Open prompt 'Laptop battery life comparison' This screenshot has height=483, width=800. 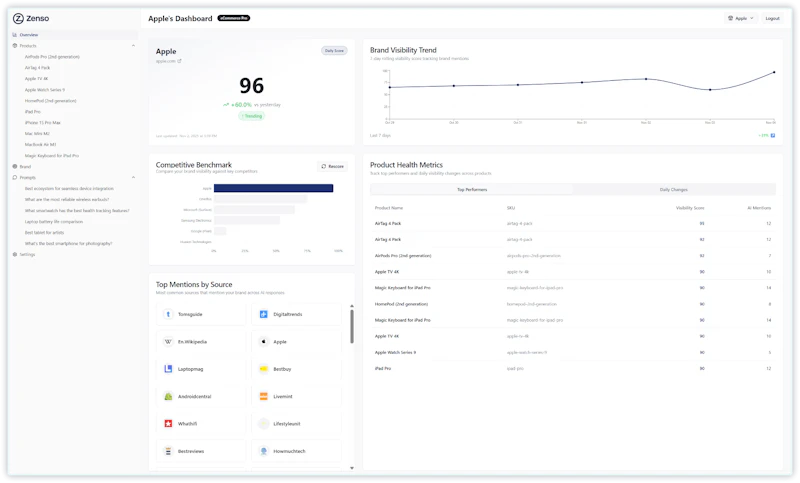click(54, 222)
